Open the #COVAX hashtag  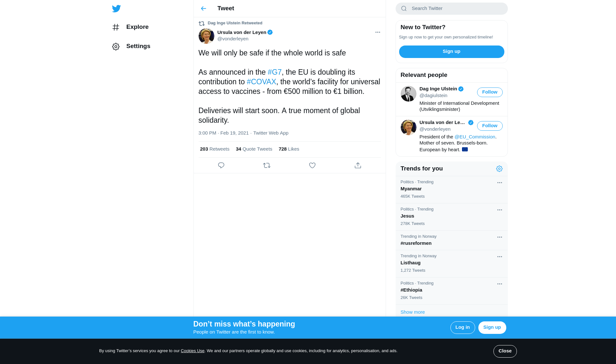(261, 82)
